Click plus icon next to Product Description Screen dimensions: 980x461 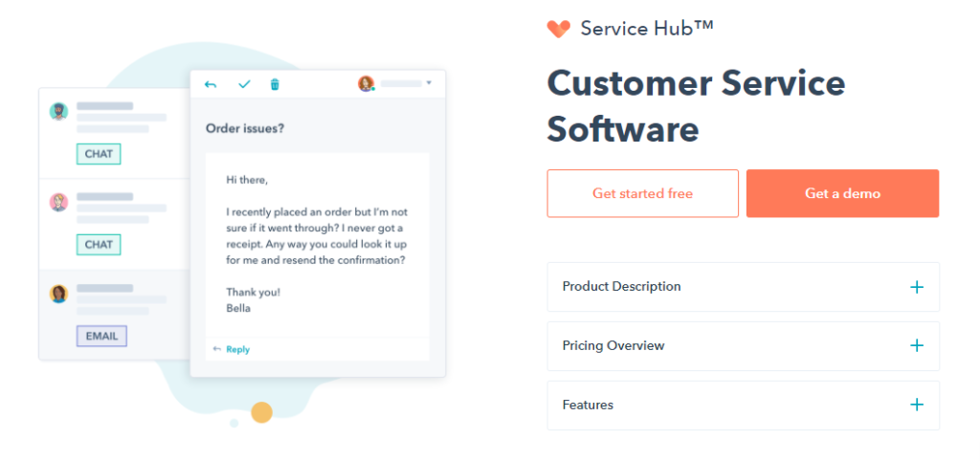(x=916, y=287)
